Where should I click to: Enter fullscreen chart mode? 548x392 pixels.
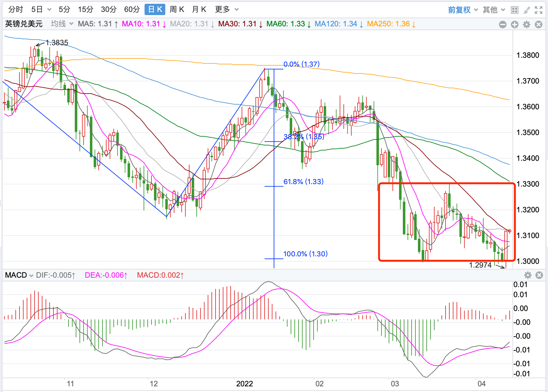[x=539, y=10]
